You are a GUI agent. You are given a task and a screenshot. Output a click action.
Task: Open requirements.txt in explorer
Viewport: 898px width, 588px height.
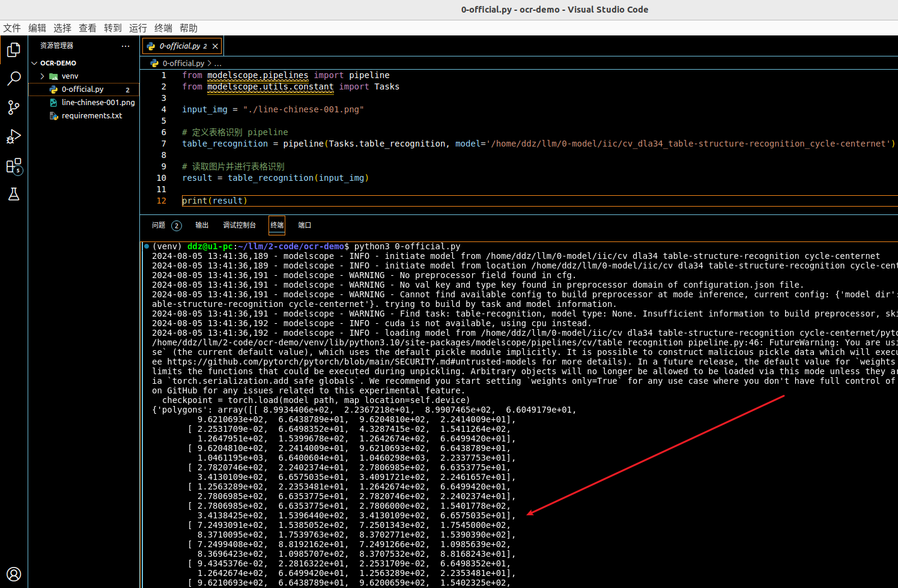[x=92, y=116]
